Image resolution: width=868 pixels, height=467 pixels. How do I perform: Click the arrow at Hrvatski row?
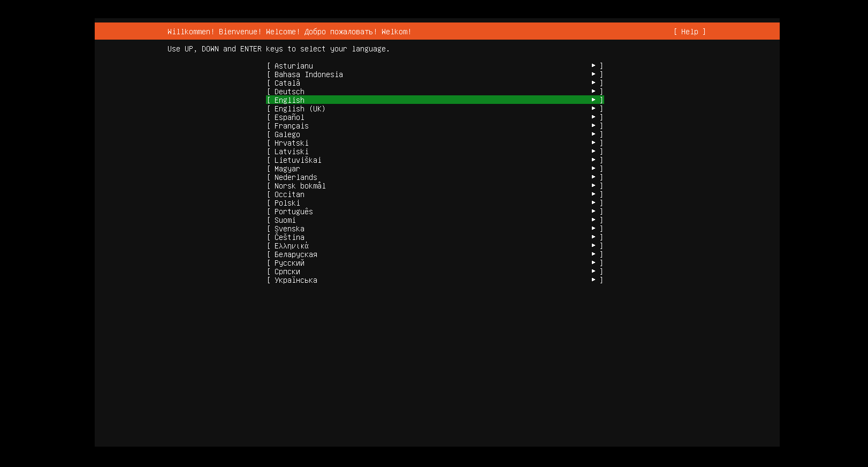click(593, 143)
